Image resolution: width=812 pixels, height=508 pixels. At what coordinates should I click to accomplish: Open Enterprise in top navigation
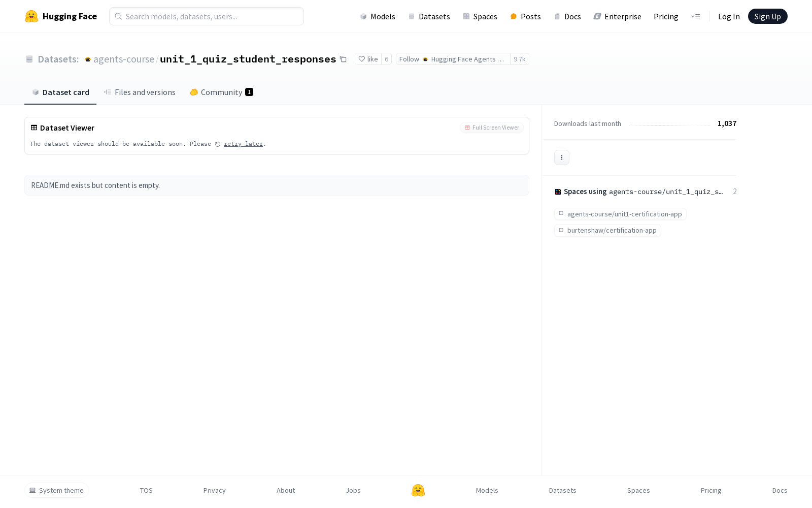coord(617,16)
